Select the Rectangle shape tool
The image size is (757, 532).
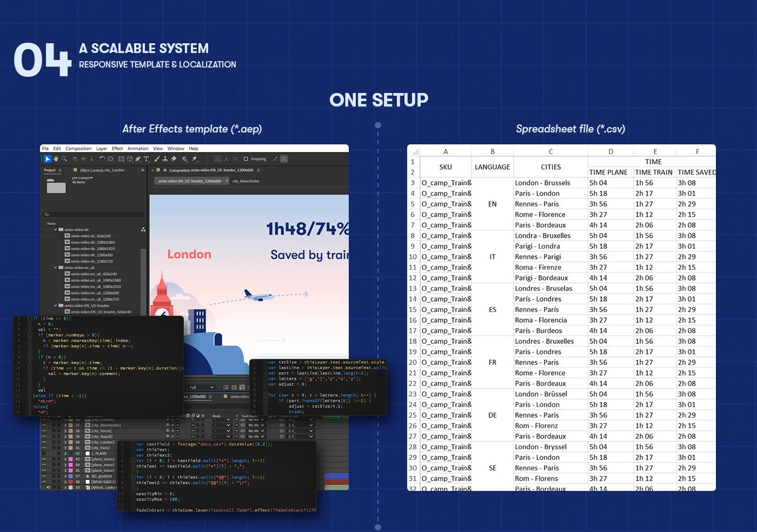[x=121, y=159]
